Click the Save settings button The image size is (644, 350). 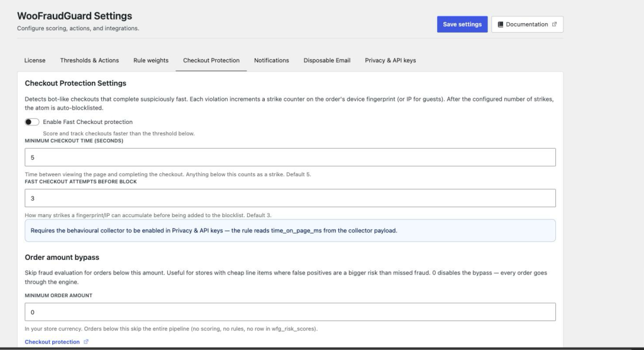(x=462, y=25)
